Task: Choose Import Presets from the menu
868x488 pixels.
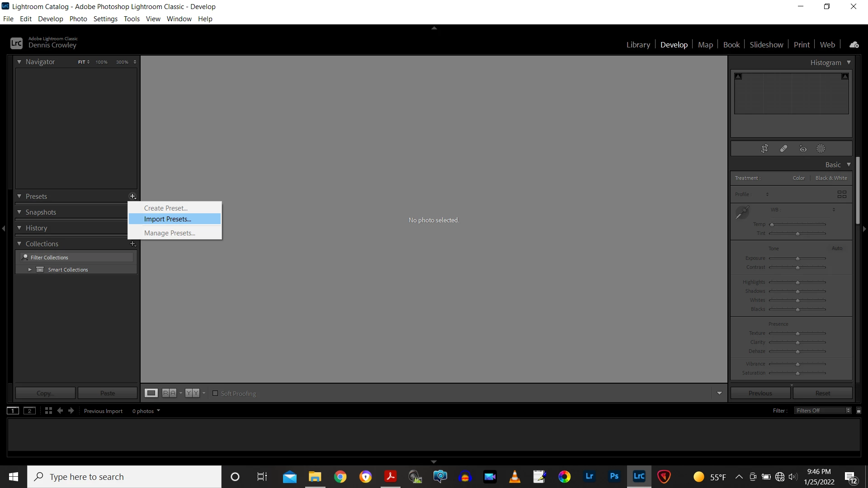Action: (x=168, y=219)
